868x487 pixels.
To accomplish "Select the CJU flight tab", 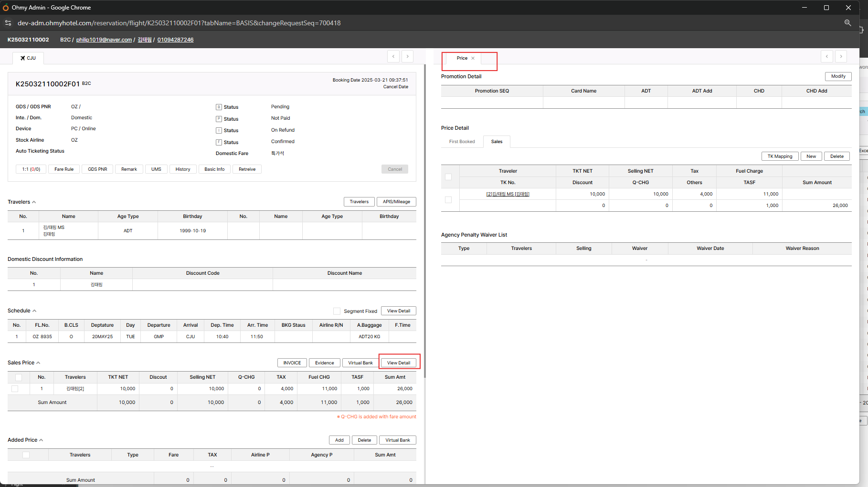I will [x=28, y=58].
